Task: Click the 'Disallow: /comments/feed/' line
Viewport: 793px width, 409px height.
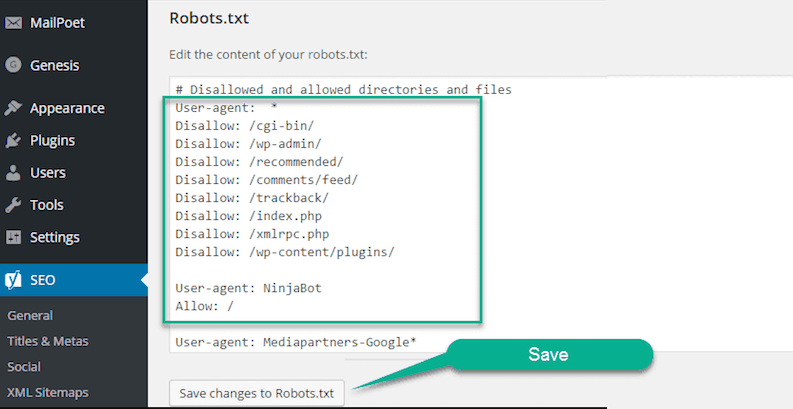Action: pyautogui.click(x=267, y=180)
